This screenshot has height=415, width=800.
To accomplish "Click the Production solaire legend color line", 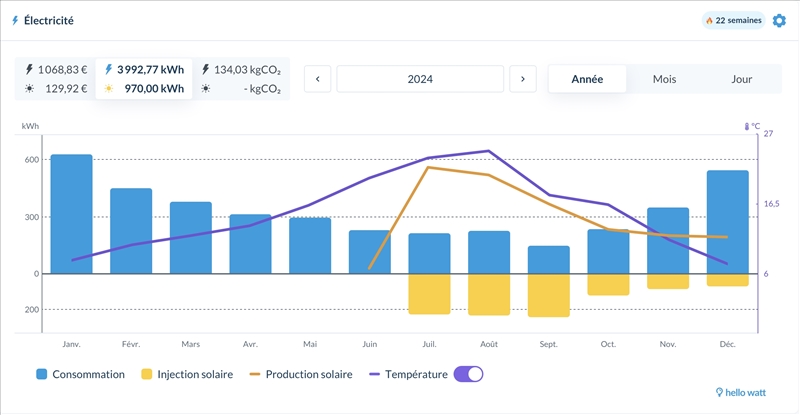I will pos(254,374).
